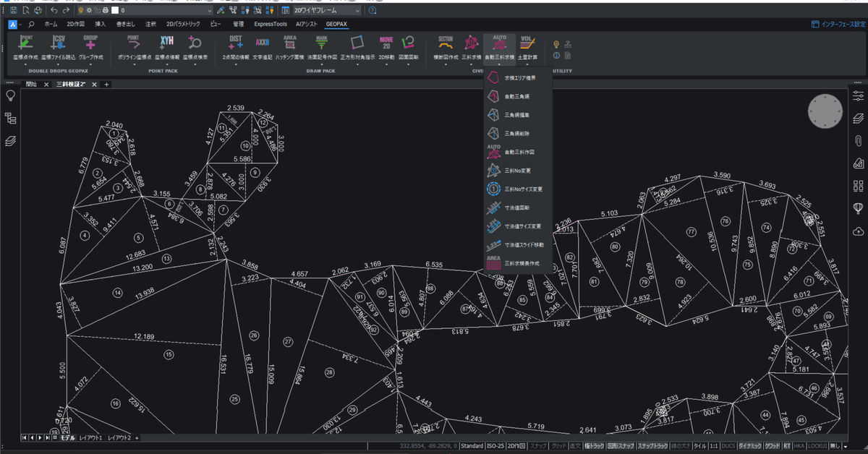Viewport: 868px width, 454px height.
Task: Click the インターフェース設定 button
Action: click(x=838, y=24)
